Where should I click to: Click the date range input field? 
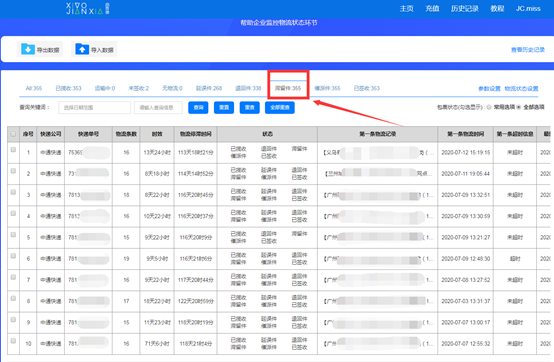pyautogui.click(x=94, y=107)
